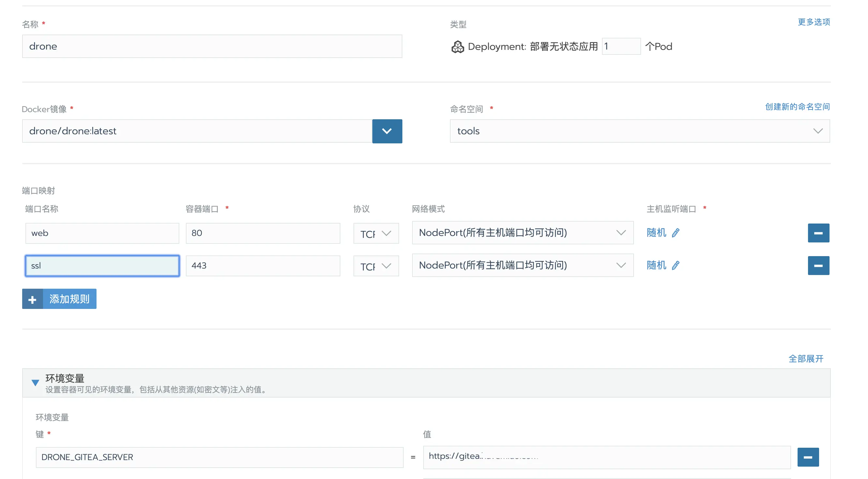Screen dimensions: 868x479
Task: Open the Docker image dropdown arrow
Action: click(x=387, y=131)
